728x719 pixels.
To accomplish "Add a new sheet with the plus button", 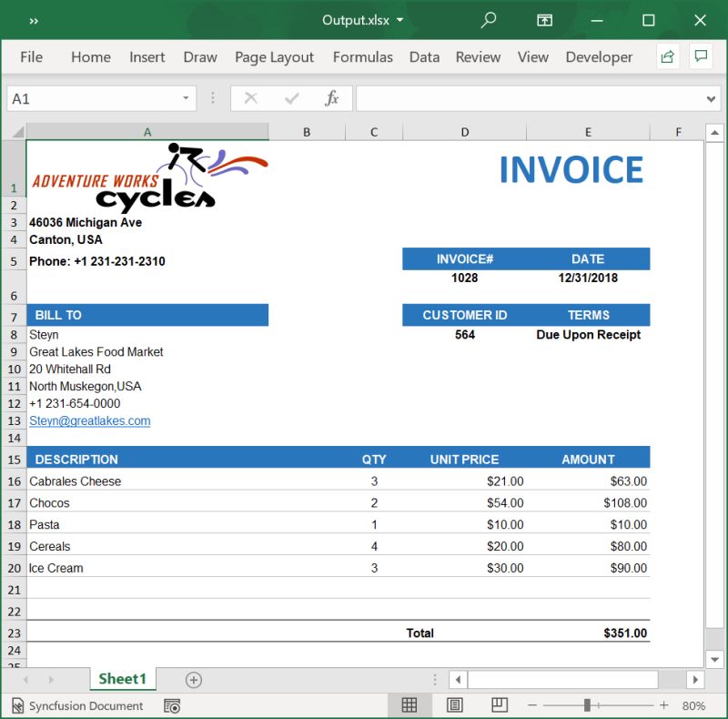I will coord(194,678).
